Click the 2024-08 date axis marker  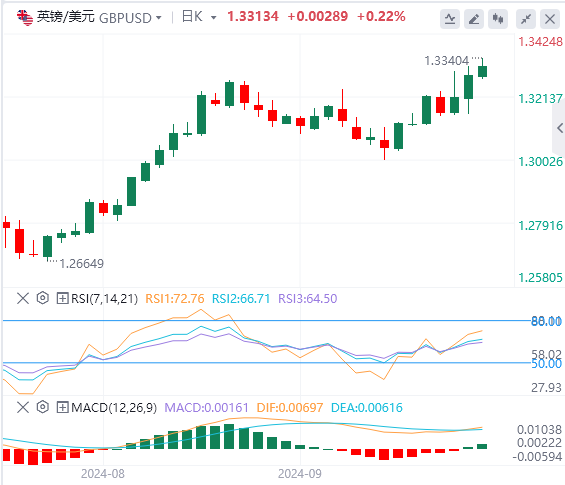click(x=103, y=473)
